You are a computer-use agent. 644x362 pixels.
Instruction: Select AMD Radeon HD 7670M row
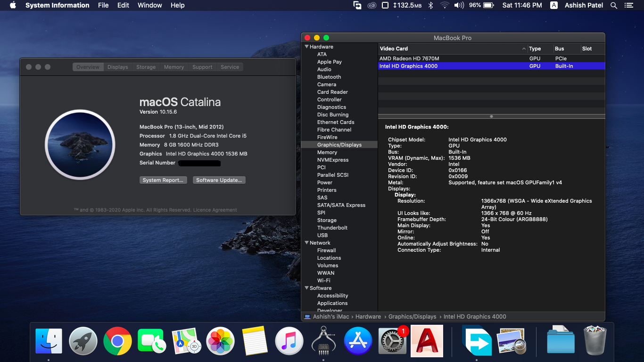pos(492,58)
